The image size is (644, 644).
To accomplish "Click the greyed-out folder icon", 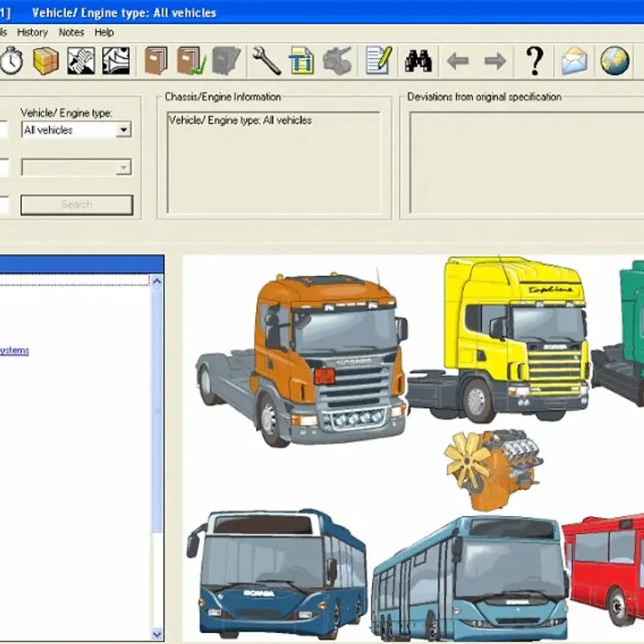I will 226,61.
